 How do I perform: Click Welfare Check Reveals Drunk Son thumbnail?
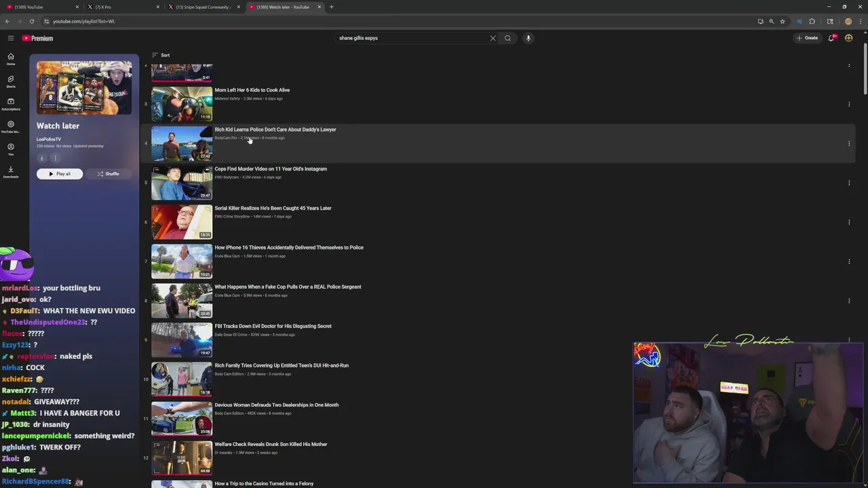click(x=182, y=457)
